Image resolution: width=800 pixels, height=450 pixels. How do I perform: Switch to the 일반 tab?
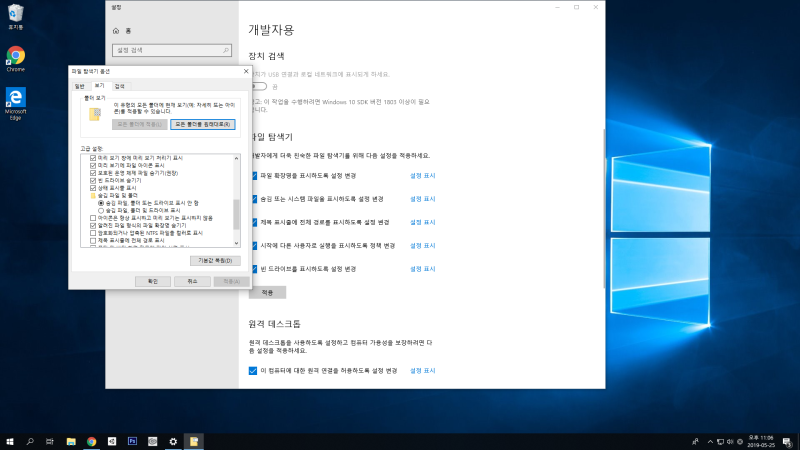point(80,86)
